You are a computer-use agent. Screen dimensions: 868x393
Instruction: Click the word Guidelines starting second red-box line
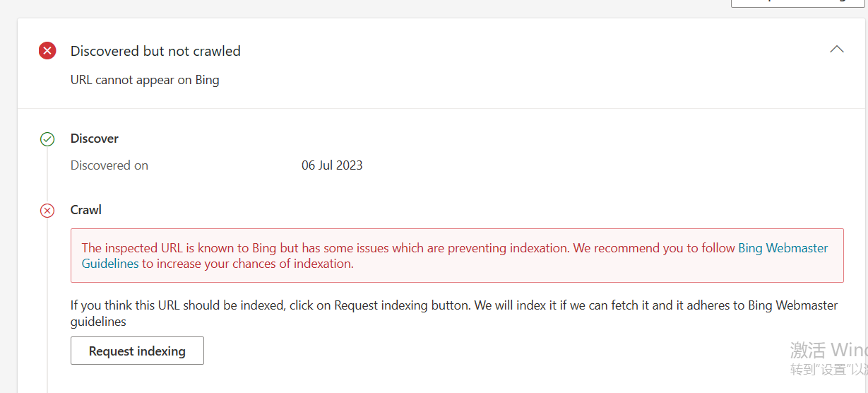110,264
